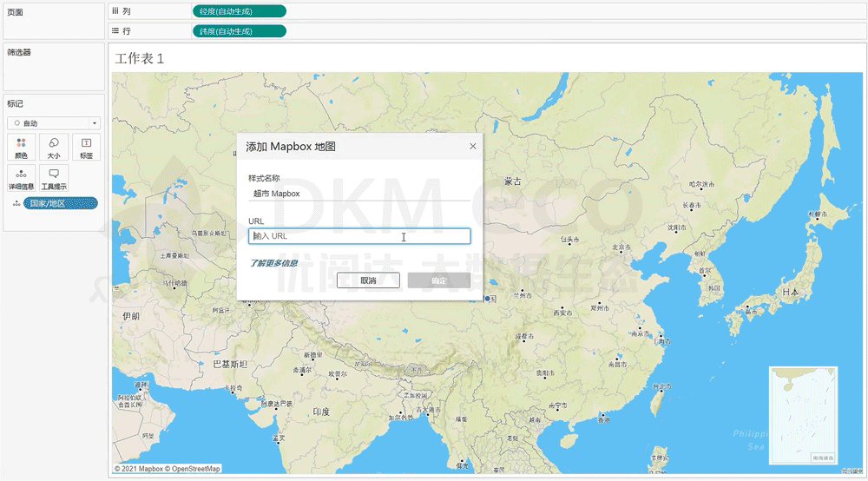The width and height of the screenshot is (868, 481).
Task: Click the 长春市 city label
Action: (692, 206)
